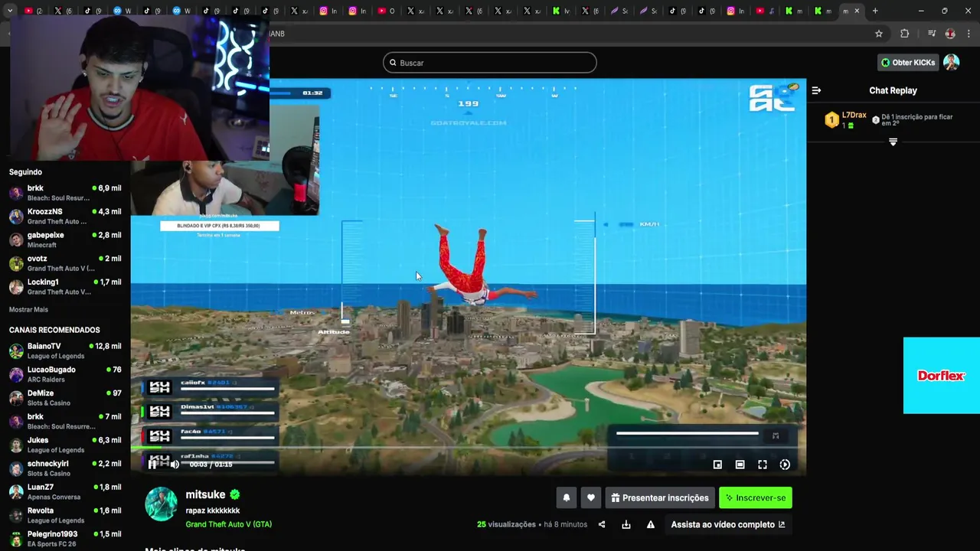Click in the Buscar search field

(490, 63)
